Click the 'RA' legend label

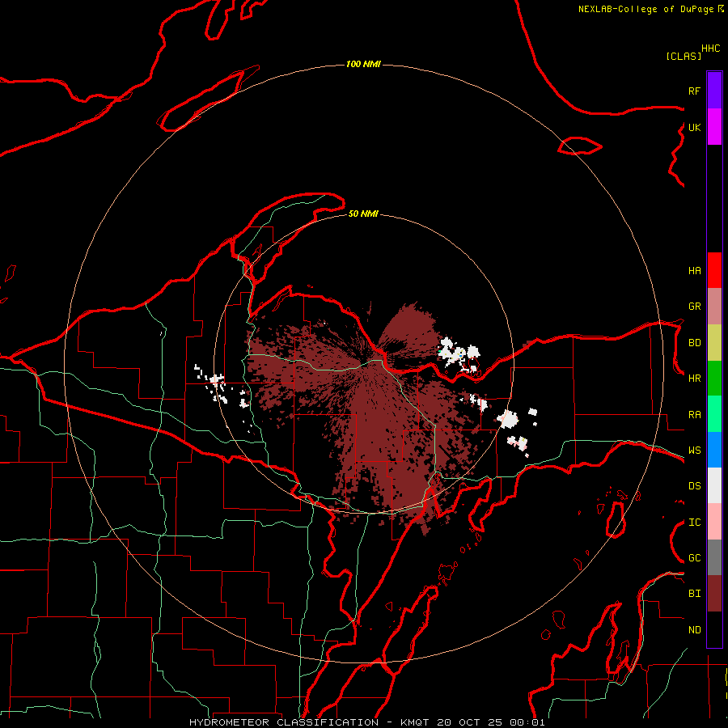tap(694, 415)
